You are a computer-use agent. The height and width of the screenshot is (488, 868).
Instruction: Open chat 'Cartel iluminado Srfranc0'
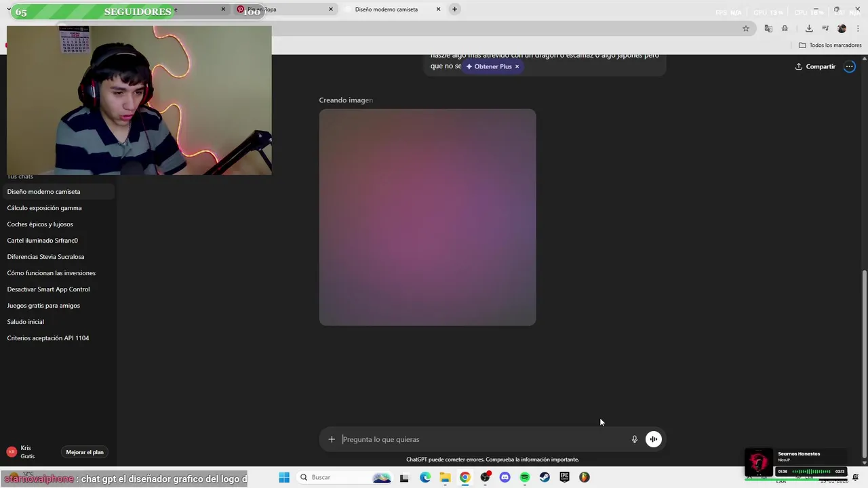[58, 241]
